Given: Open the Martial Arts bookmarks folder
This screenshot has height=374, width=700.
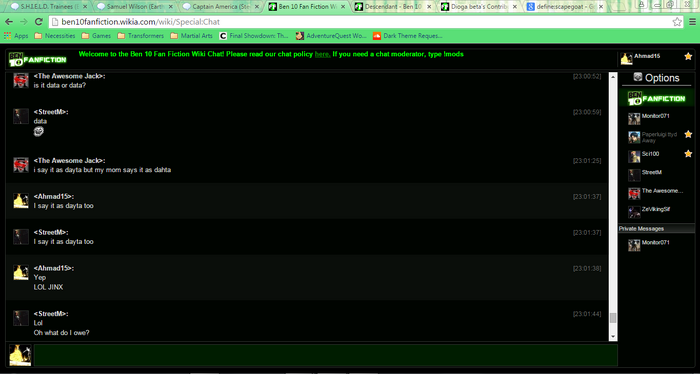Looking at the screenshot, I should pos(192,36).
